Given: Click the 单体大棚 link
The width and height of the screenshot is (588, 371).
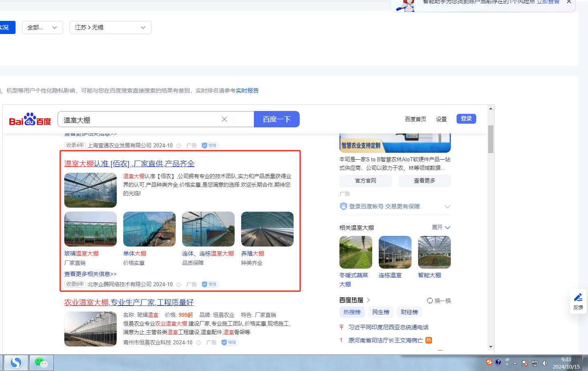Looking at the screenshot, I should click(x=135, y=253).
